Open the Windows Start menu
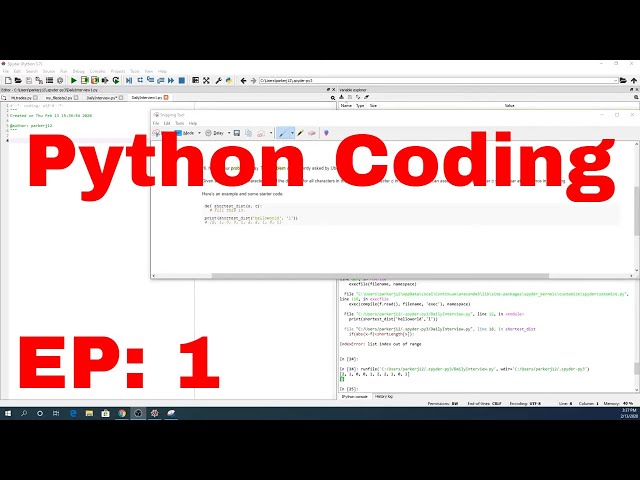This screenshot has width=640, height=480. coord(8,413)
